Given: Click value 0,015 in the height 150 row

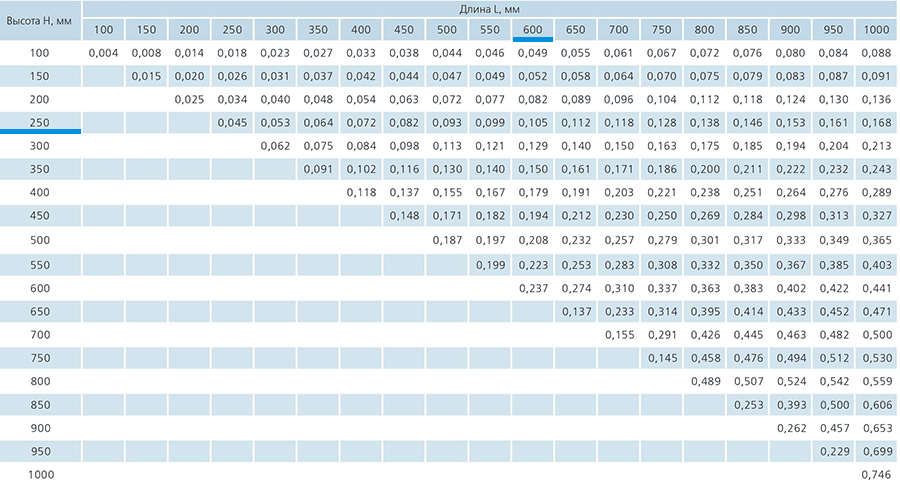Looking at the screenshot, I should [x=146, y=76].
